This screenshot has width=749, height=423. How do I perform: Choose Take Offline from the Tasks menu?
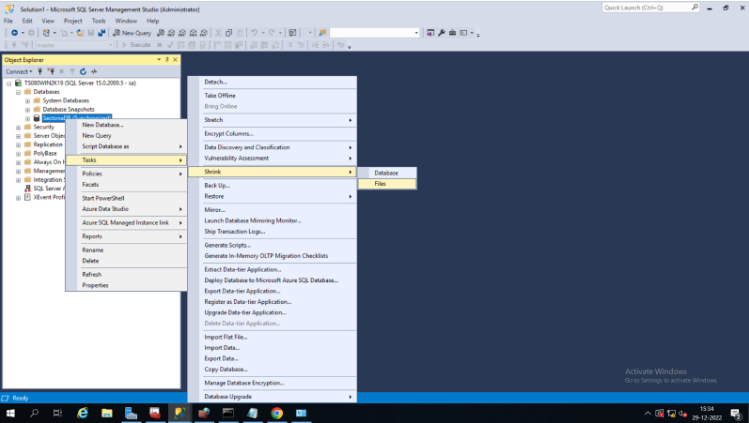point(220,95)
